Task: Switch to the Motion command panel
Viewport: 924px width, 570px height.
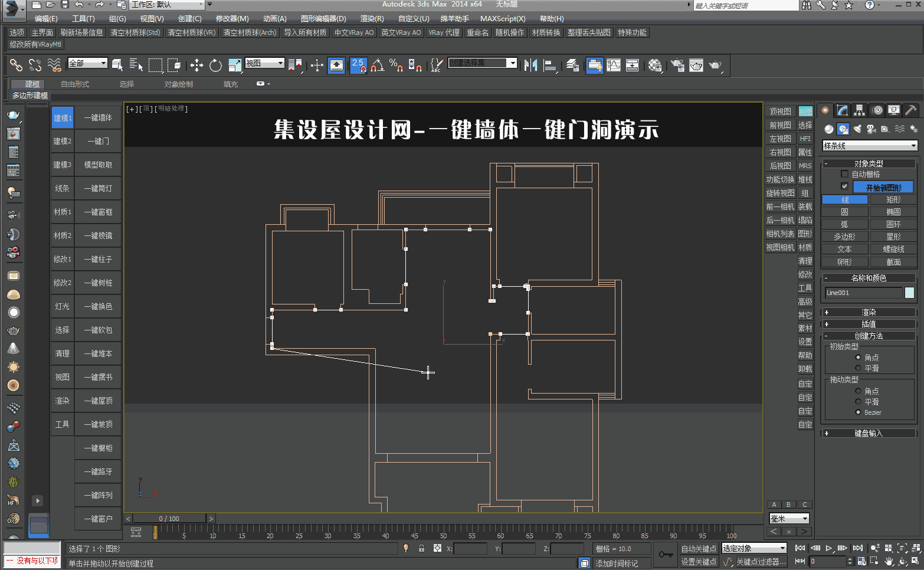Action: (x=877, y=110)
